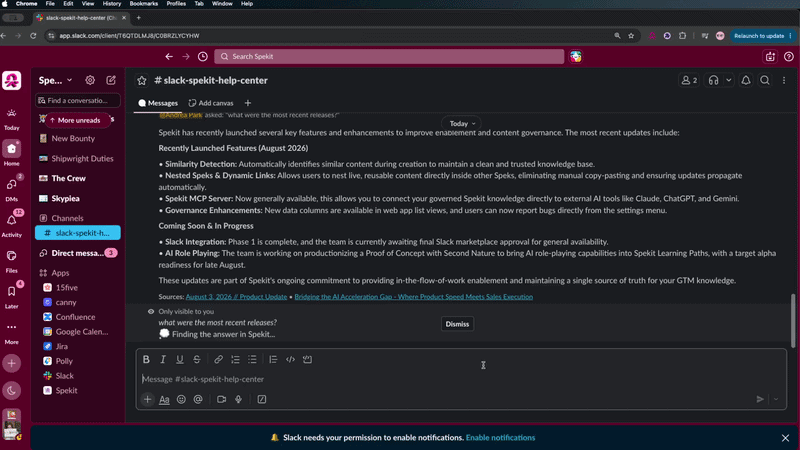Go back in Slack history
This screenshot has height=450, width=800.
[x=169, y=57]
